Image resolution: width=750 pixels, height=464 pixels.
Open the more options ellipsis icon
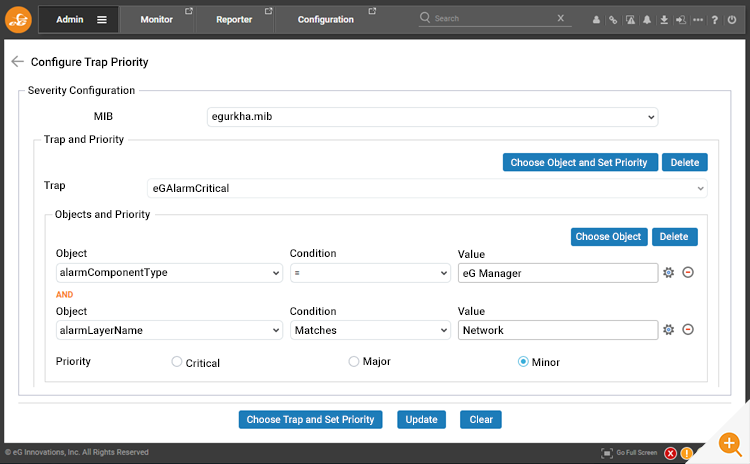click(698, 20)
